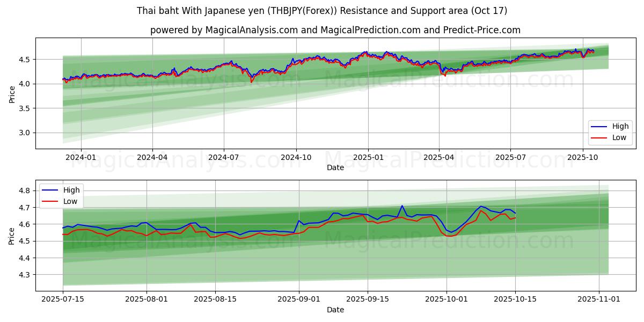
Task: Click the red Low line swatch in top legend
Action: 599,138
